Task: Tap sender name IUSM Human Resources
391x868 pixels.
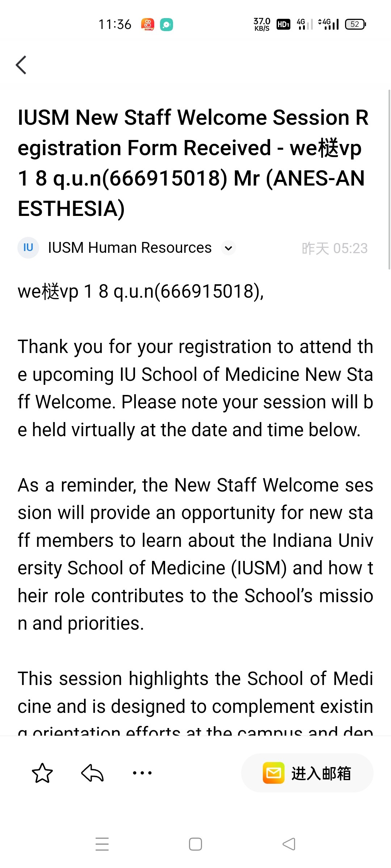Action: [x=130, y=248]
